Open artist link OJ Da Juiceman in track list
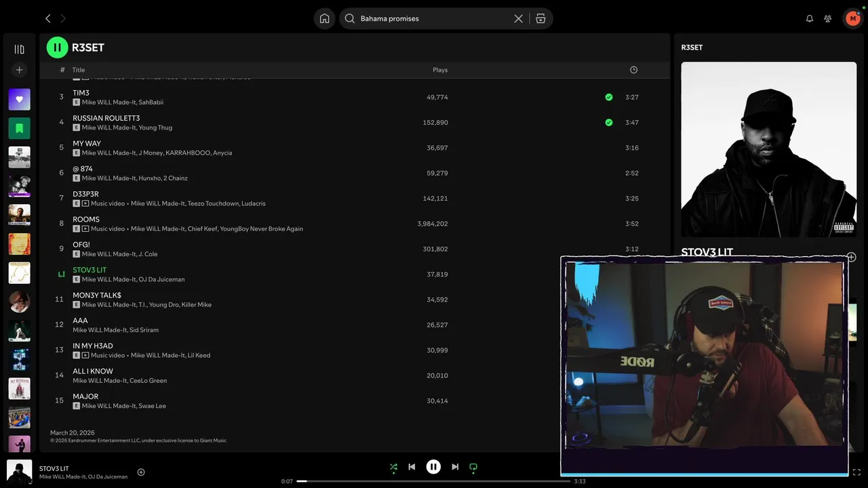This screenshot has width=868, height=488. [161, 279]
